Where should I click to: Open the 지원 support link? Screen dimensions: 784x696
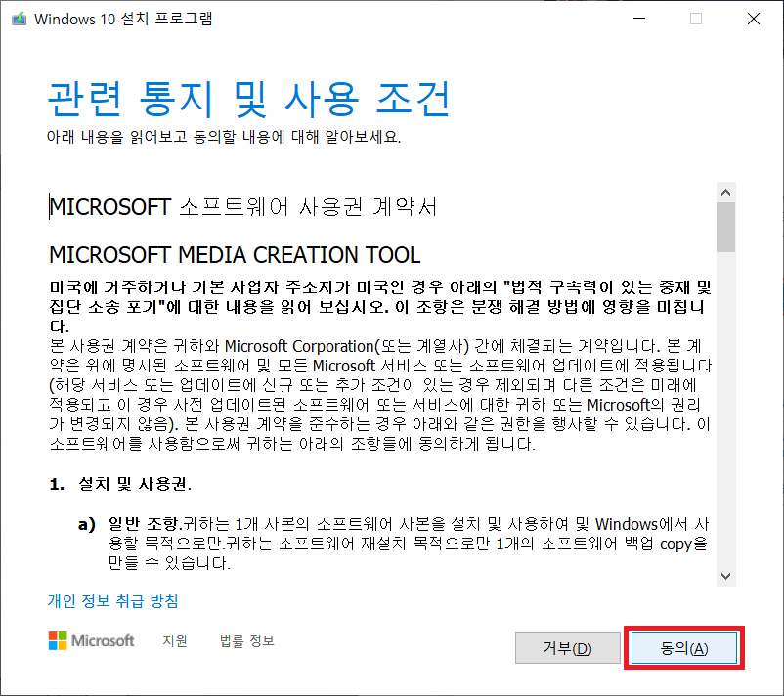point(175,640)
